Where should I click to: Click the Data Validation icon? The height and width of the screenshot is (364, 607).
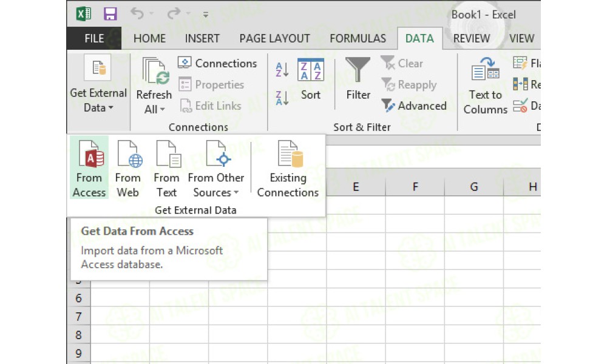tap(520, 106)
